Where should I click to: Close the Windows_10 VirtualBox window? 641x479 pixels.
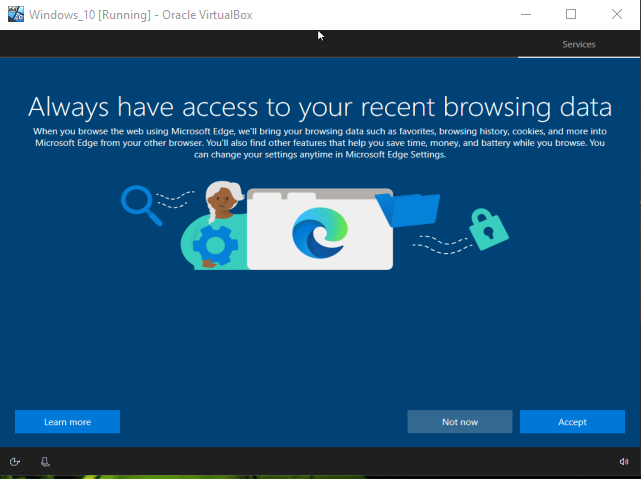tap(617, 14)
